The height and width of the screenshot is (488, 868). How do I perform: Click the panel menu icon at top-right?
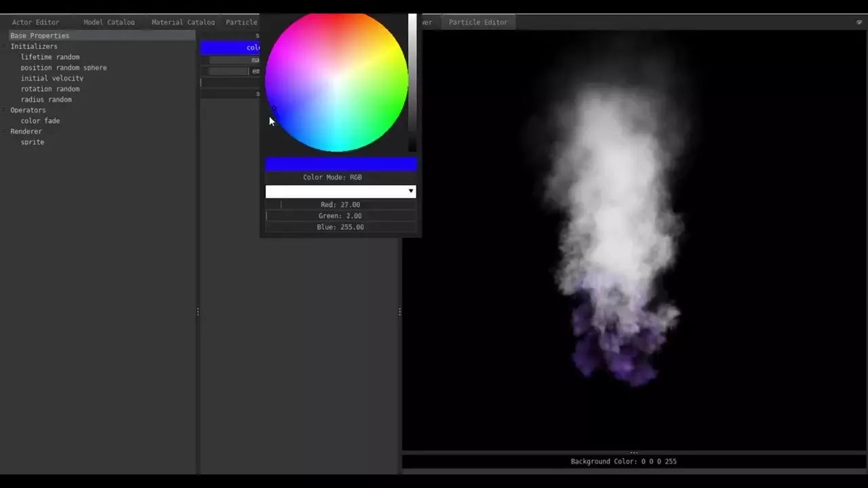pos(859,22)
